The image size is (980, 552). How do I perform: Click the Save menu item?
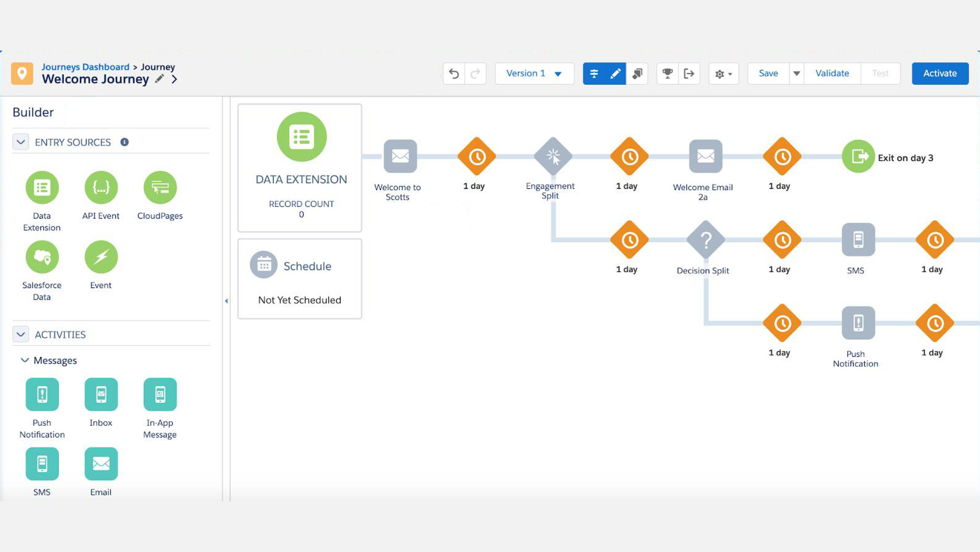[x=767, y=73]
